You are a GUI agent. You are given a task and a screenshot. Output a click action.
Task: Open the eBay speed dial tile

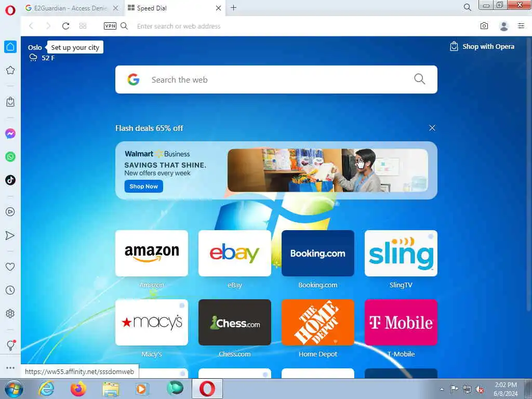pyautogui.click(x=235, y=254)
